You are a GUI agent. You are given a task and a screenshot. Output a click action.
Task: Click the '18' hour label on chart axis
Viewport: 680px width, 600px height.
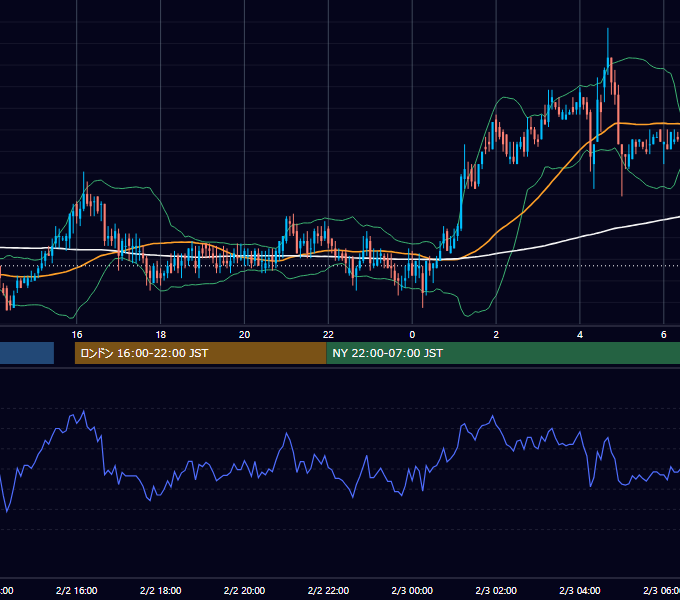160,335
